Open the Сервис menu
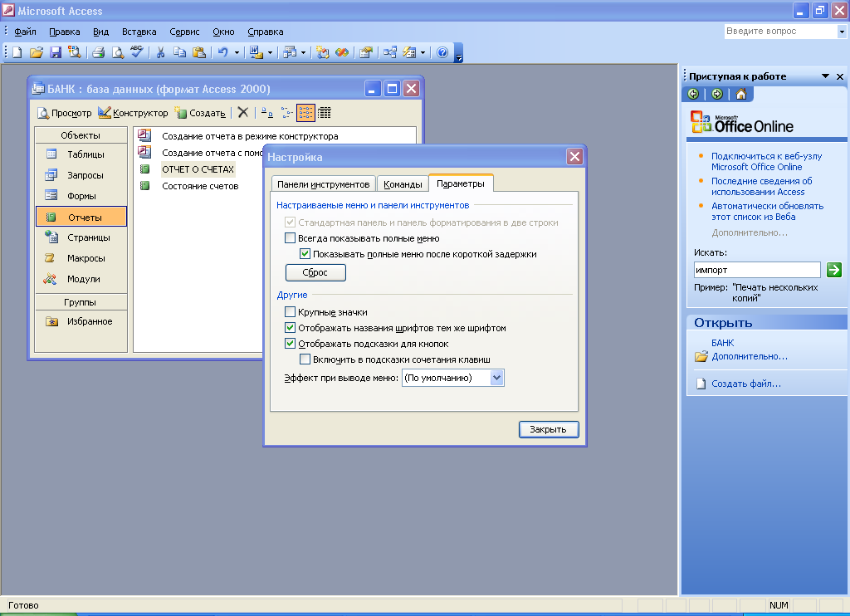 (184, 32)
